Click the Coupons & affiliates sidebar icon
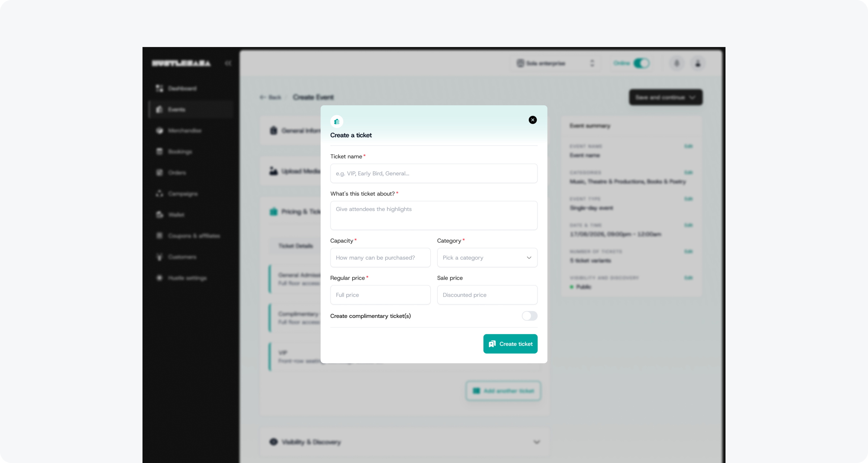This screenshot has width=868, height=463. pos(159,235)
